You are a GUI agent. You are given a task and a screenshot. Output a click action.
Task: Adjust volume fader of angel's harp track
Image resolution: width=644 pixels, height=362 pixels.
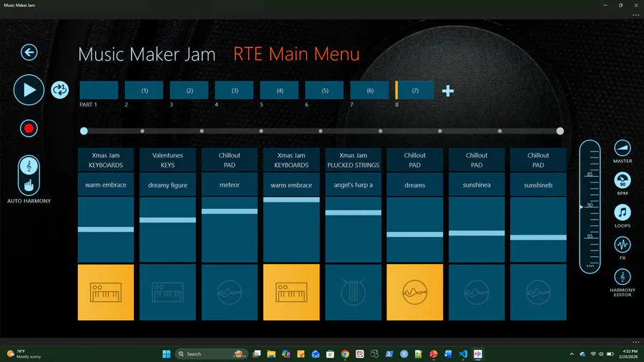click(x=353, y=212)
